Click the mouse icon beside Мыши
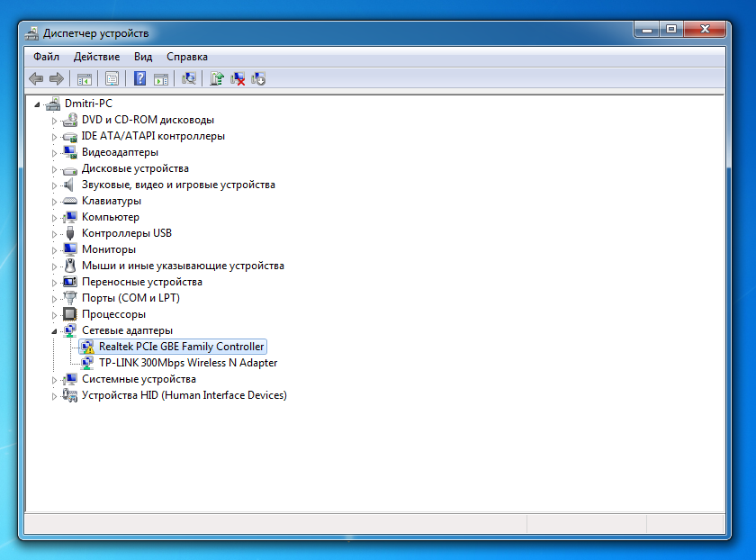The width and height of the screenshot is (756, 560). (70, 266)
